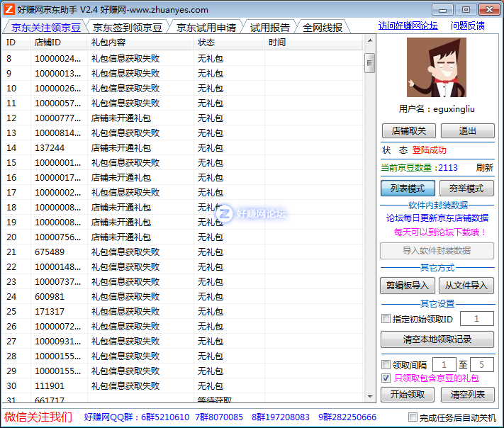Image resolution: width=504 pixels, height=428 pixels.
Task: Click the ID column header
Action: (16, 42)
